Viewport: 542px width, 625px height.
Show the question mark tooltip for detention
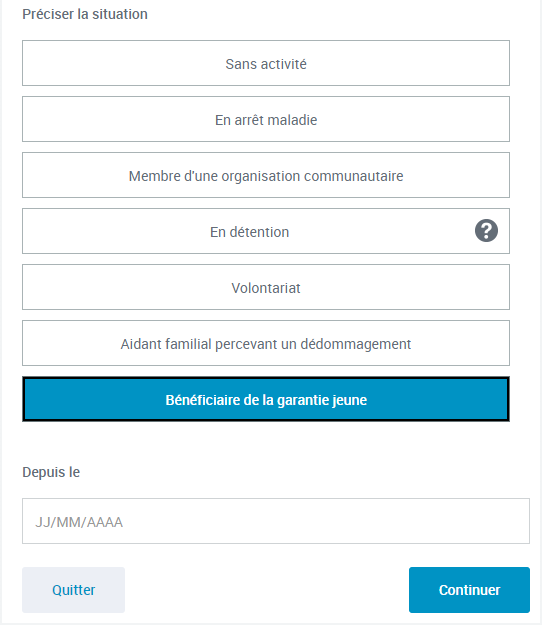[486, 231]
